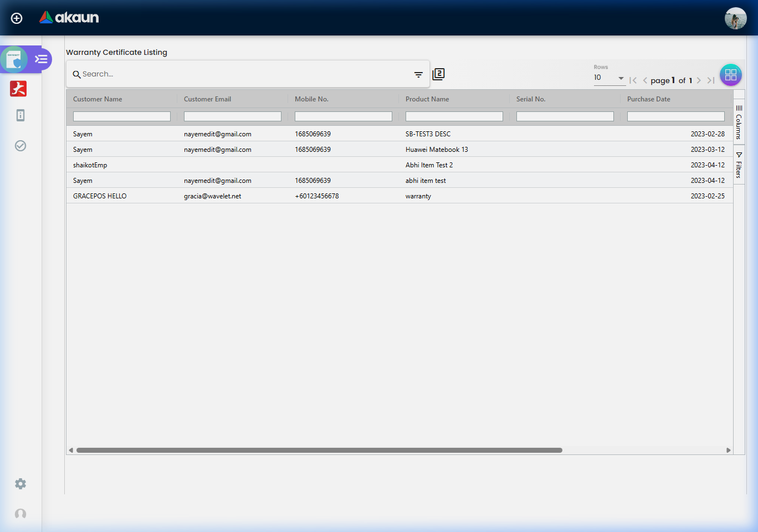This screenshot has height=532, width=758.
Task: Open the colorful apps grid icon
Action: (x=730, y=75)
